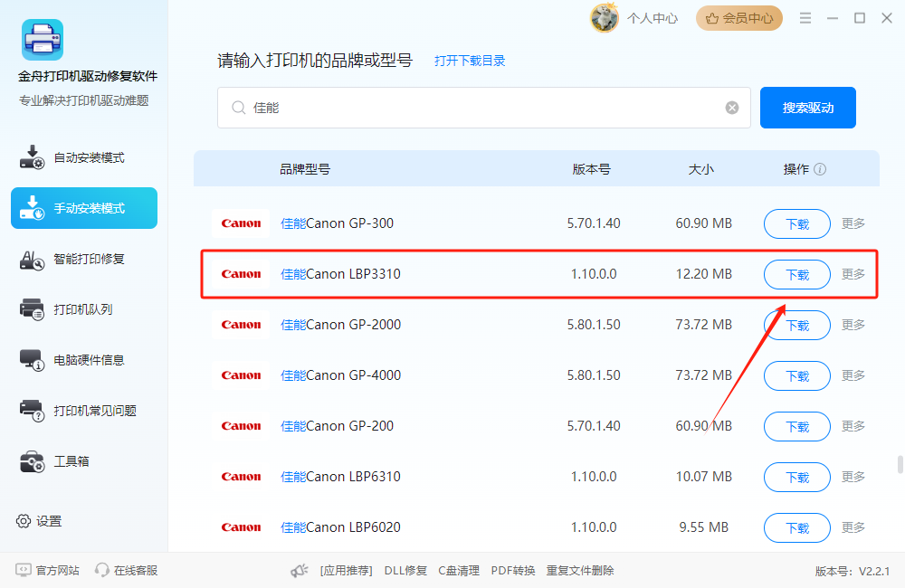Open 打印机常见问题
This screenshot has width=905, height=588.
pos(84,411)
